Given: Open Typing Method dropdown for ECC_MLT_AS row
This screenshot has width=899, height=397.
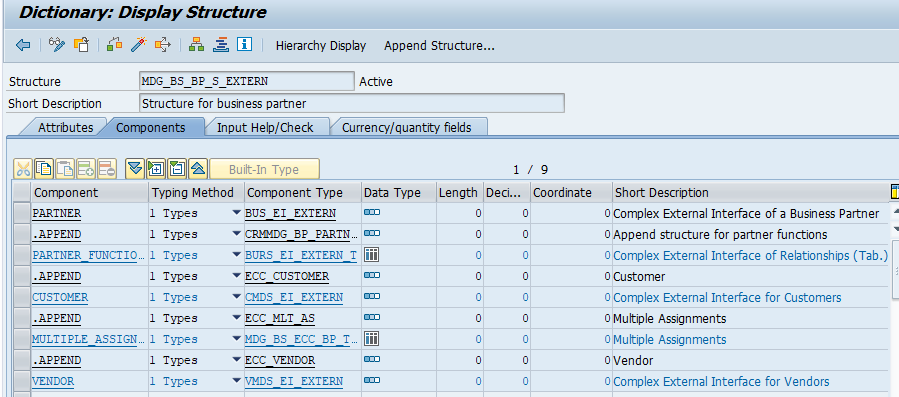Looking at the screenshot, I should (236, 318).
